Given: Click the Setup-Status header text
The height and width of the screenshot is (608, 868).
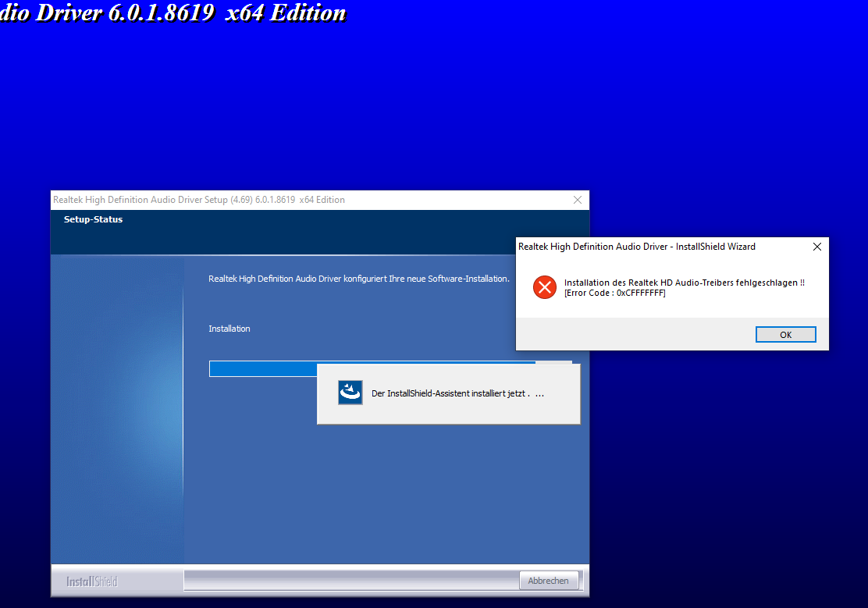Looking at the screenshot, I should point(93,219).
